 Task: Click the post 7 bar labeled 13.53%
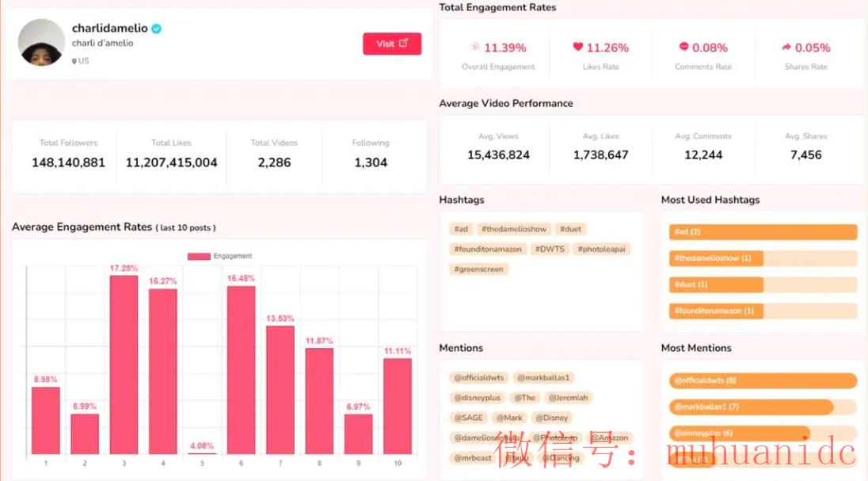coord(280,390)
